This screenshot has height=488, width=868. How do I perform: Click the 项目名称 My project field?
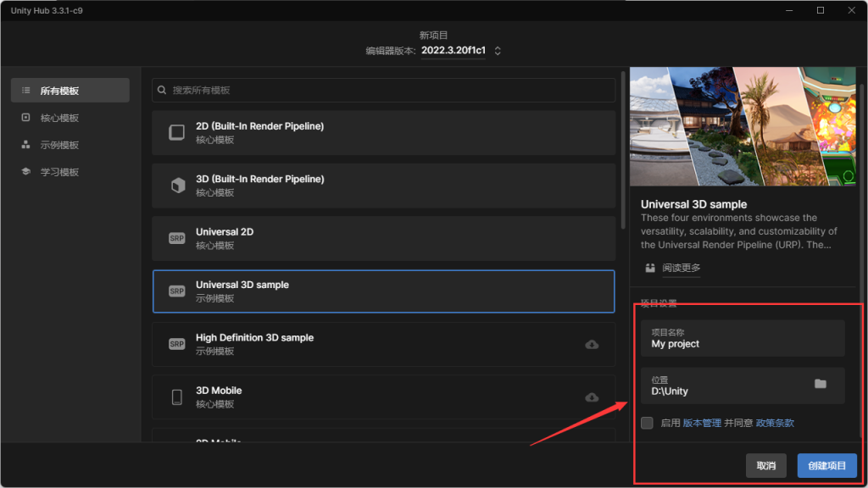pyautogui.click(x=742, y=339)
